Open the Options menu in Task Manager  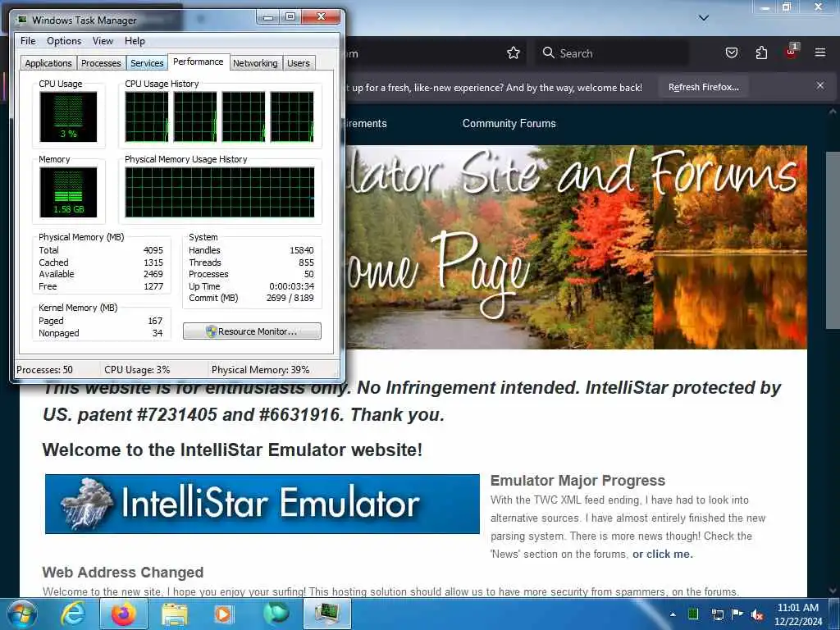(64, 41)
